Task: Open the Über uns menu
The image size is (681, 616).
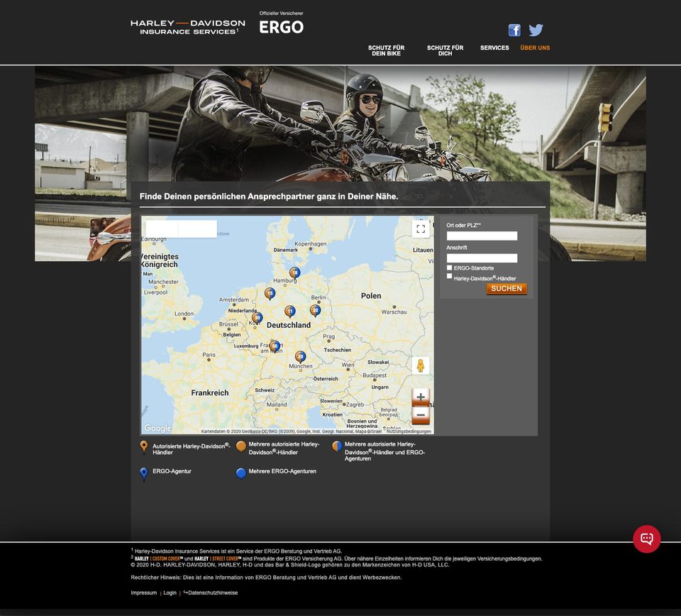Action: point(535,48)
